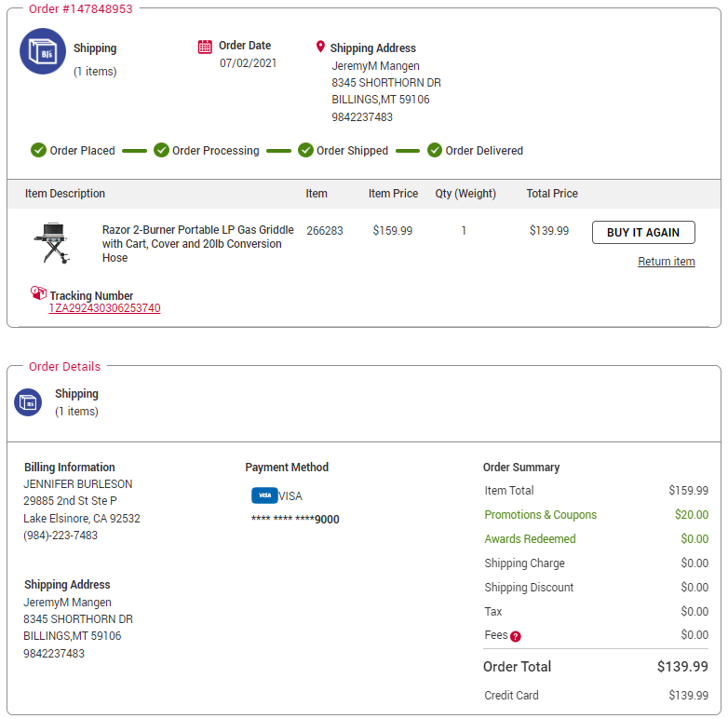Click the Order Placed green checkmark
The width and height of the screenshot is (728, 719).
point(38,150)
